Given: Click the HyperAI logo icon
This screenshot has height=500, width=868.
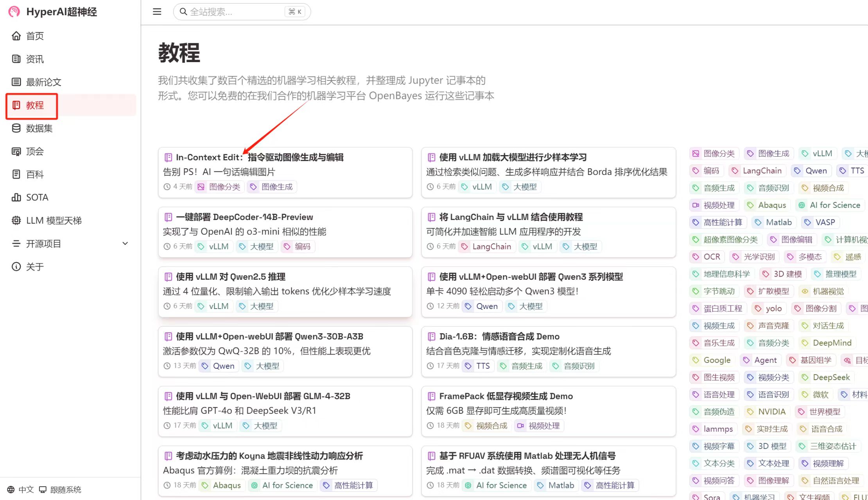Looking at the screenshot, I should click(14, 12).
